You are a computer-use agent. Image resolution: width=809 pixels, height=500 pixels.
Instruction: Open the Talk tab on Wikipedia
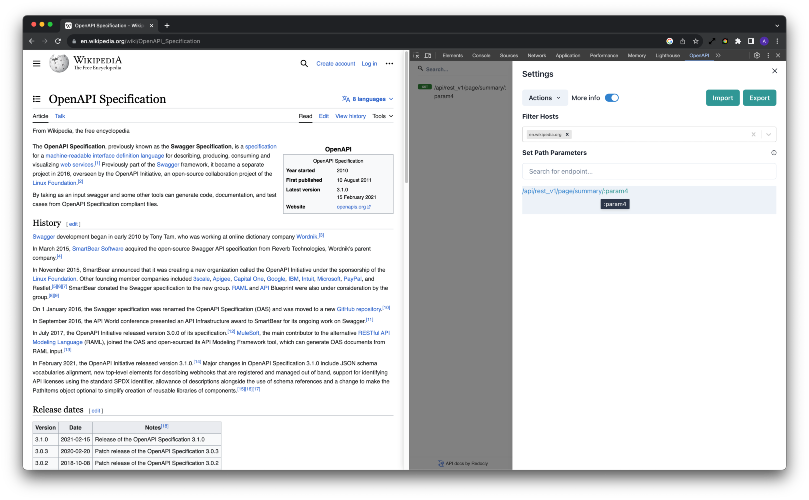60,116
